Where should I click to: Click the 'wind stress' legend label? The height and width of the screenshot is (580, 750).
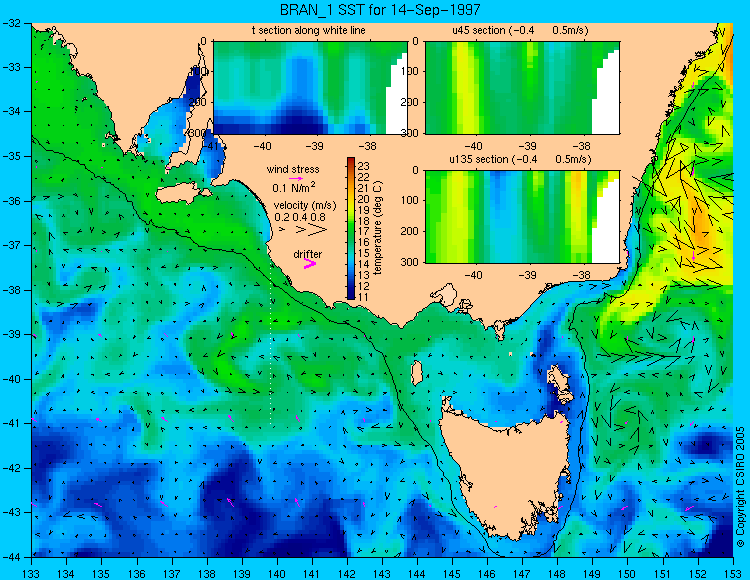point(293,169)
